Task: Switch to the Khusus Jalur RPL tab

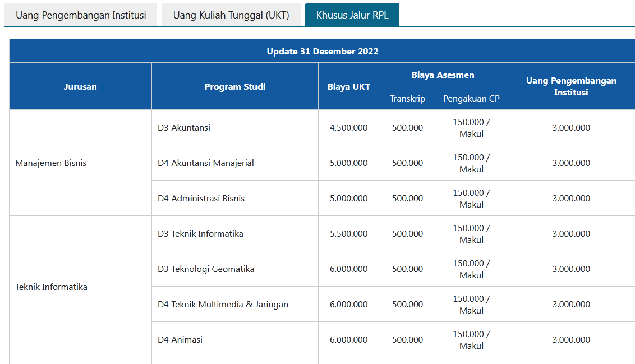Action: tap(352, 14)
